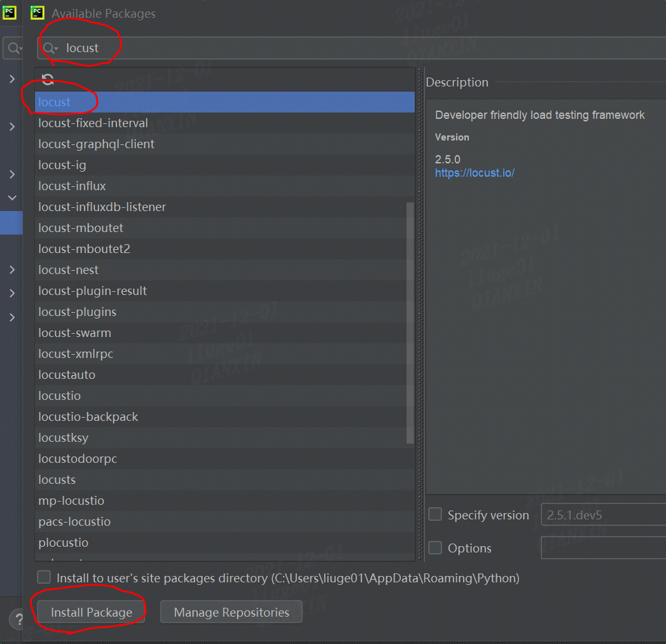This screenshot has height=644, width=666.
Task: Select the locust-mboutet package
Action: click(225, 228)
